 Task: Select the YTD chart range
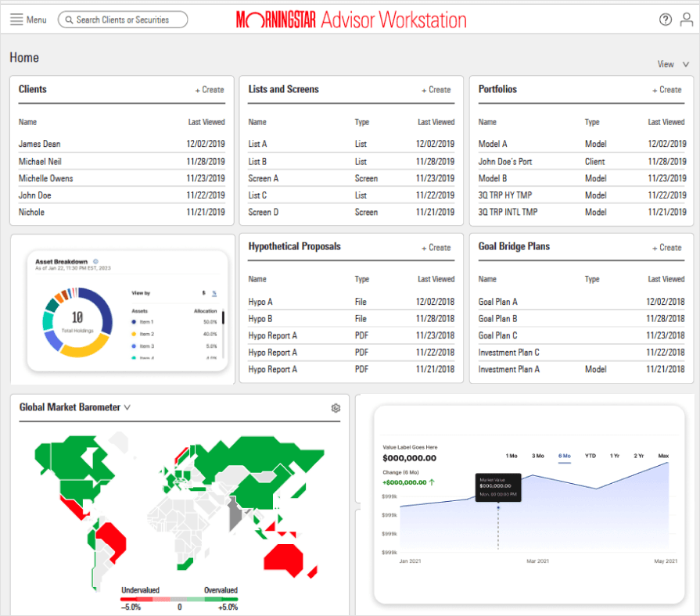pos(591,456)
